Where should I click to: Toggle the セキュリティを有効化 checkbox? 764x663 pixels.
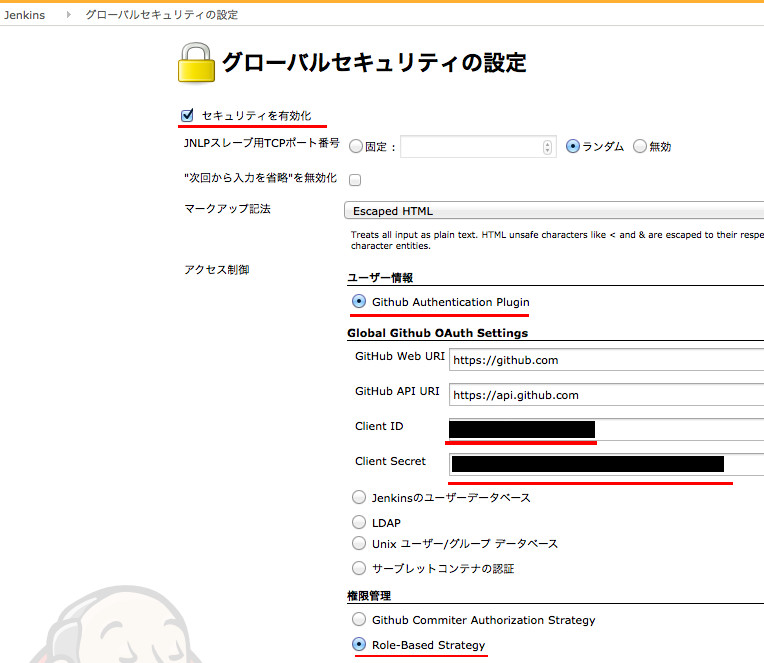[x=187, y=115]
